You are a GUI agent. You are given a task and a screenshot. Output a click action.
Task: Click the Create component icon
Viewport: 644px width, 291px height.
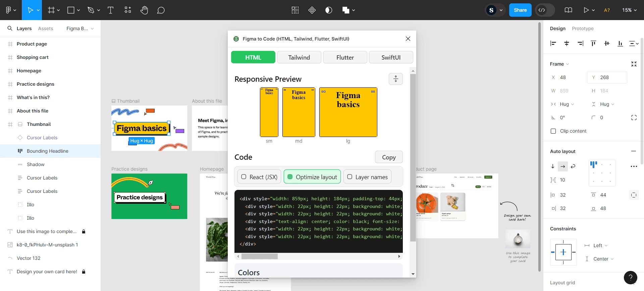point(312,10)
